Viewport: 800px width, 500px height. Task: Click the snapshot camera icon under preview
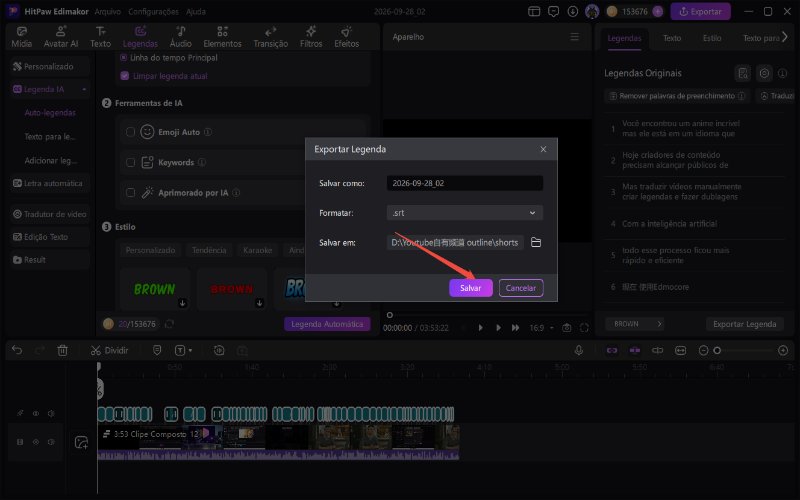(x=566, y=328)
